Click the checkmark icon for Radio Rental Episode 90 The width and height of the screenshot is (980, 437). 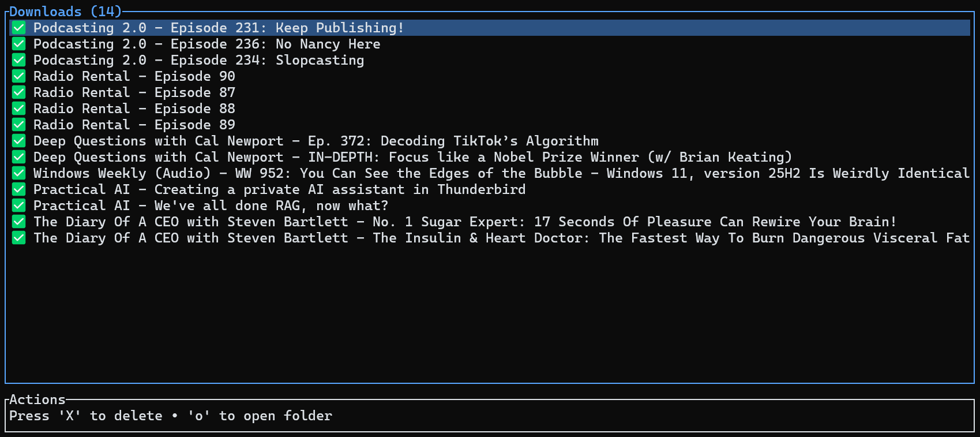click(19, 76)
